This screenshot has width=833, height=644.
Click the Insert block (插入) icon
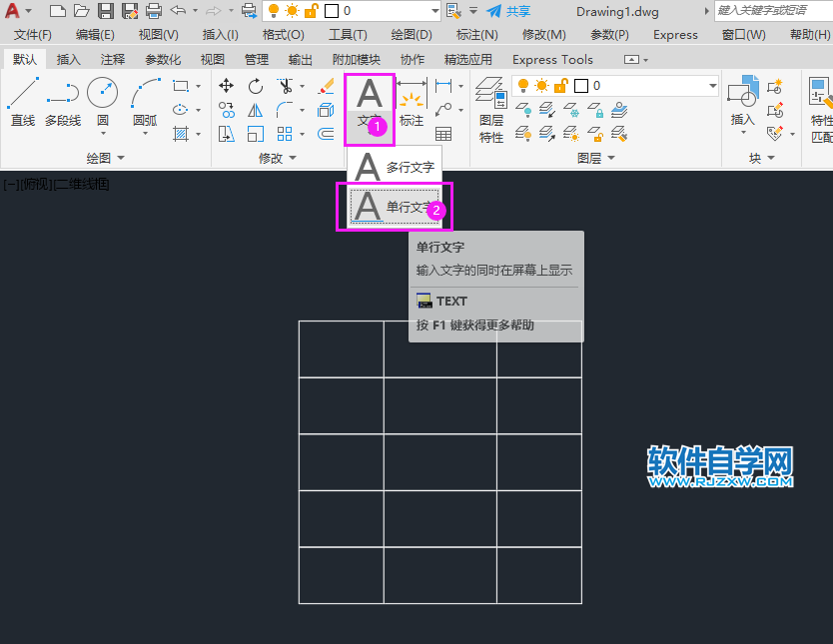743,101
